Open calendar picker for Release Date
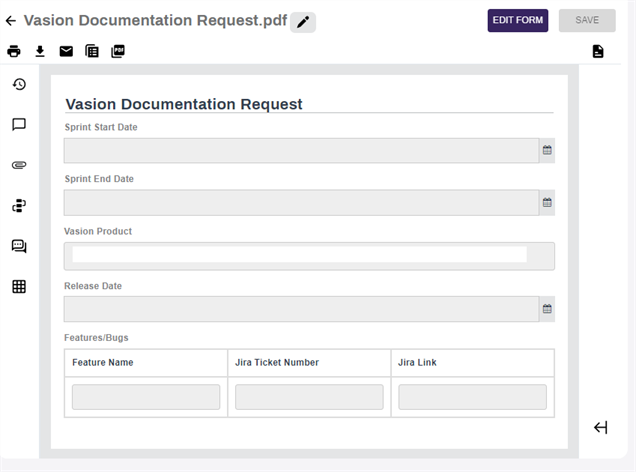Image resolution: width=636 pixels, height=472 pixels. (x=547, y=309)
